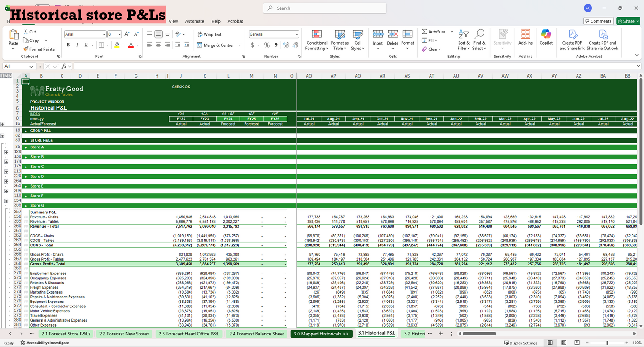Toggle italic formatting
The width and height of the screenshot is (644, 347).
click(x=76, y=45)
